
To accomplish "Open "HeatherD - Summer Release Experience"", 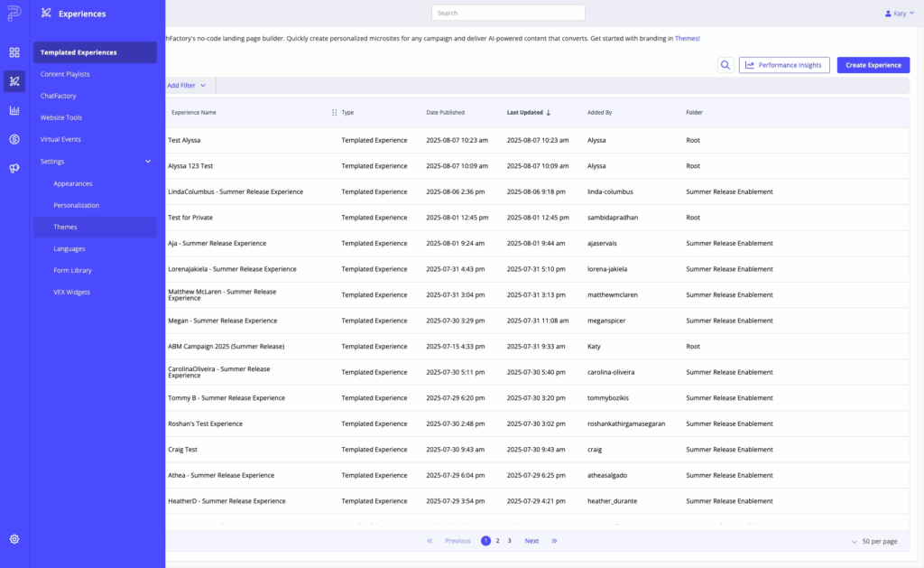I will coord(226,501).
